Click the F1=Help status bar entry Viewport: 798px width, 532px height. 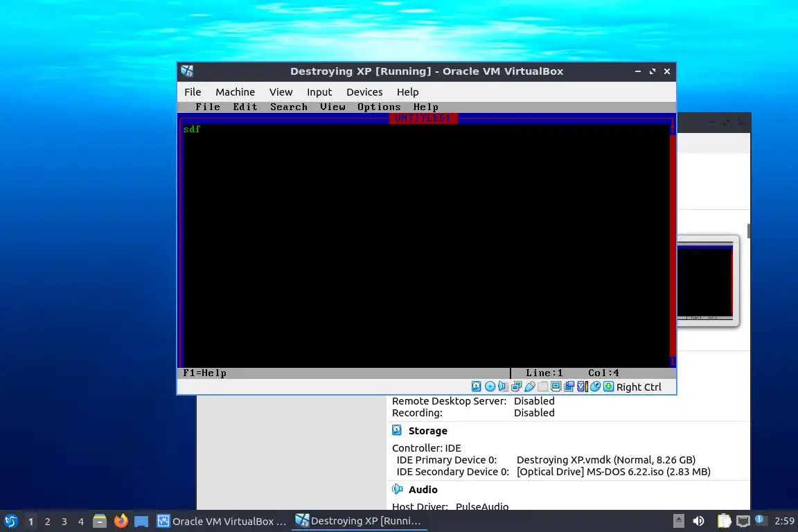click(204, 373)
